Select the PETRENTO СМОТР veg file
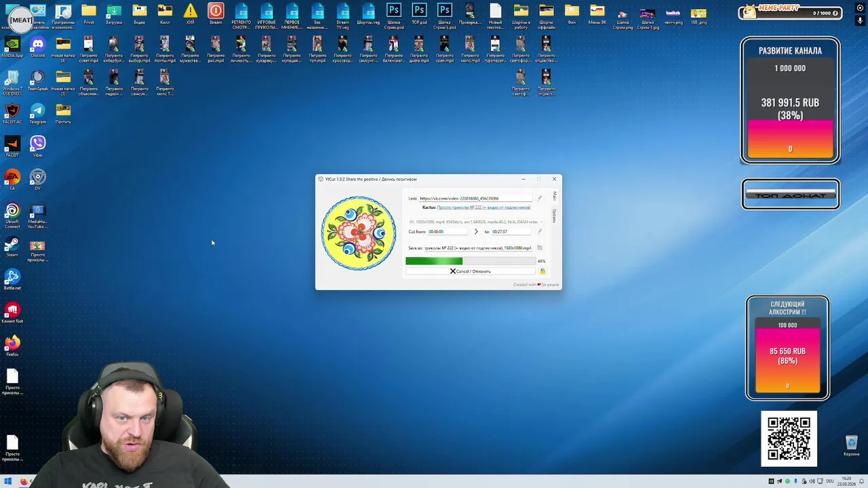868x488 pixels. point(241,16)
